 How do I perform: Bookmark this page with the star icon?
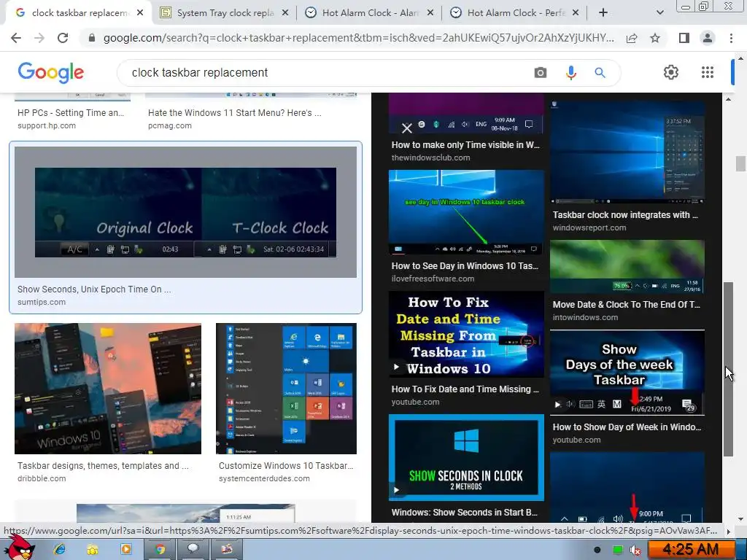[655, 38]
